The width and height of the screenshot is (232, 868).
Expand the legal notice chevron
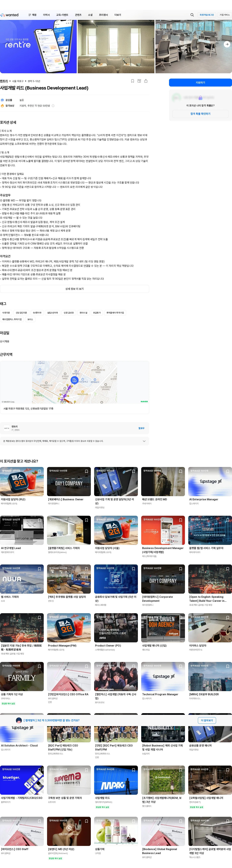pos(144,441)
